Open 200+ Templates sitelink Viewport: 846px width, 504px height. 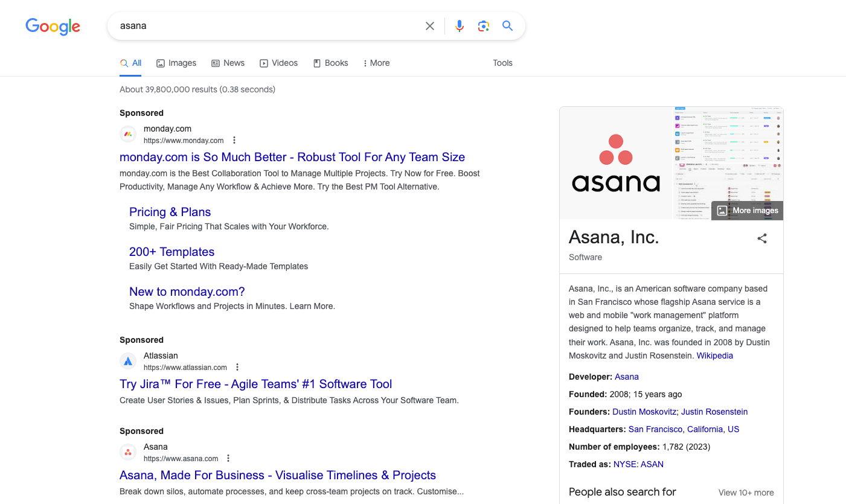[x=171, y=252]
